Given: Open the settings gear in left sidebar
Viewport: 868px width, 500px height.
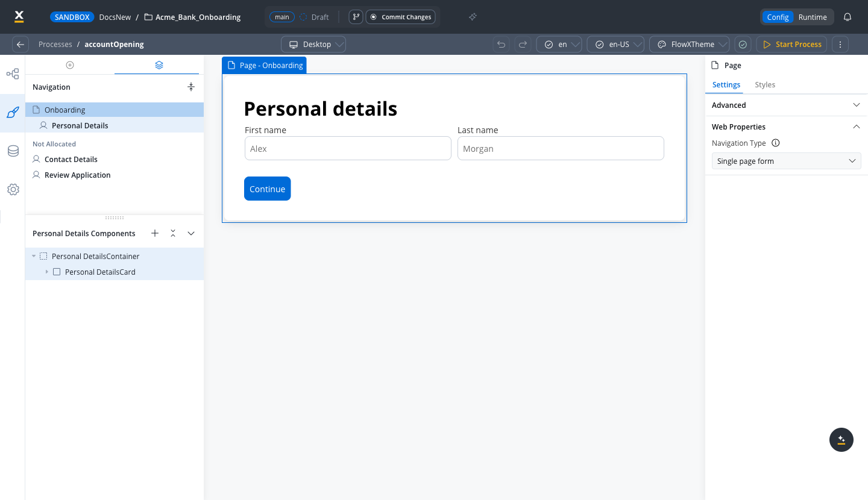Looking at the screenshot, I should coord(13,189).
